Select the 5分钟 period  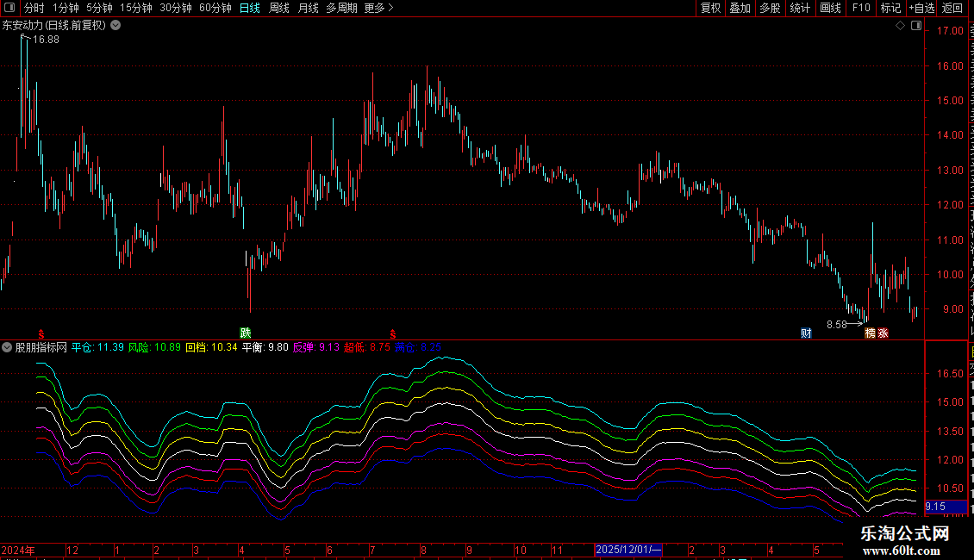click(99, 8)
